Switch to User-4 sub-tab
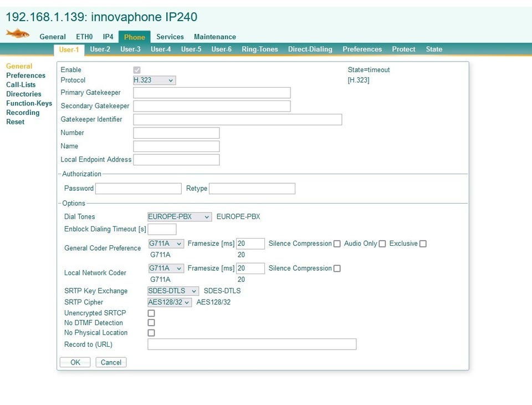 coord(161,49)
